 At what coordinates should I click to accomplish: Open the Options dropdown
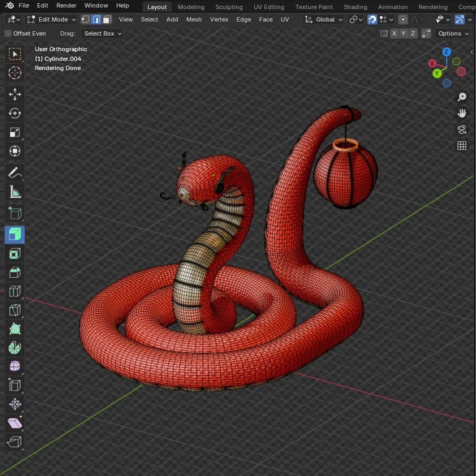tap(453, 34)
